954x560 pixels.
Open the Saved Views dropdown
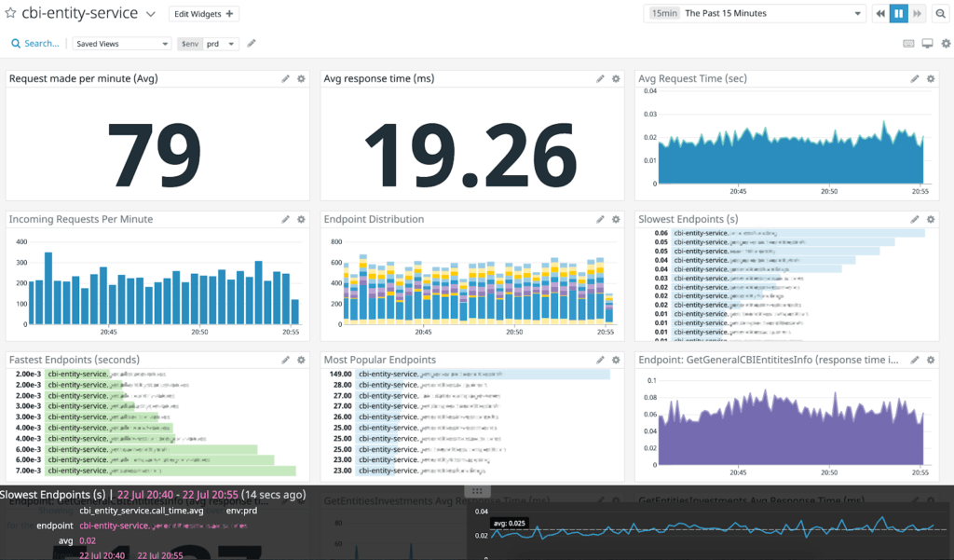pyautogui.click(x=122, y=44)
